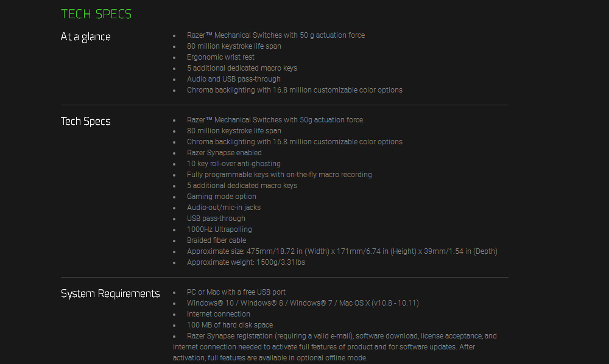Click the Tech Specs section title
Viewport: 609px width, 364px height.
click(85, 121)
